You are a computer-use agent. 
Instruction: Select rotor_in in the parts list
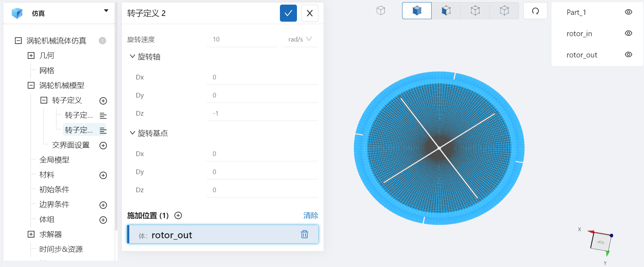[x=579, y=34]
